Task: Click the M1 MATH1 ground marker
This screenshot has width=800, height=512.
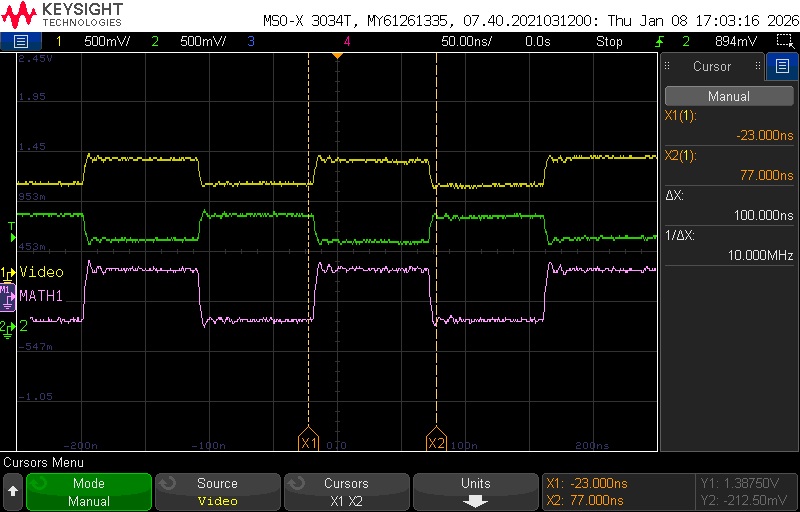Action: 7,298
